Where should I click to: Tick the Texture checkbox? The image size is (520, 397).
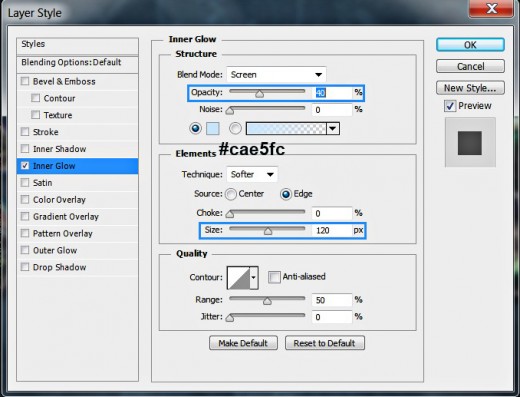[x=35, y=115]
